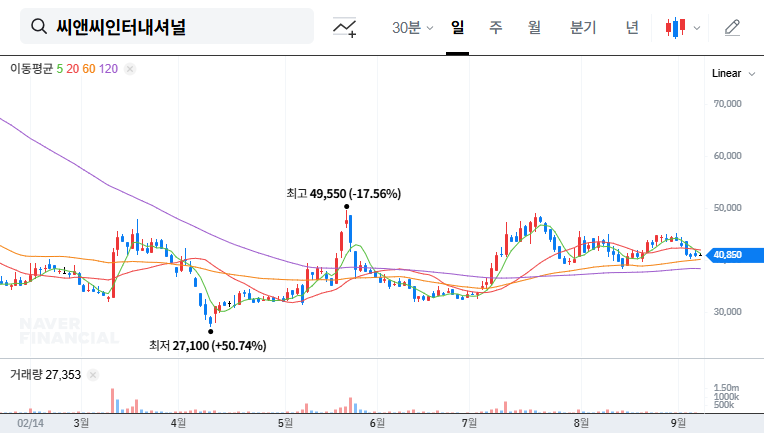The width and height of the screenshot is (764, 433).
Task: Remove the 이동평균 indicator
Action: (x=130, y=69)
